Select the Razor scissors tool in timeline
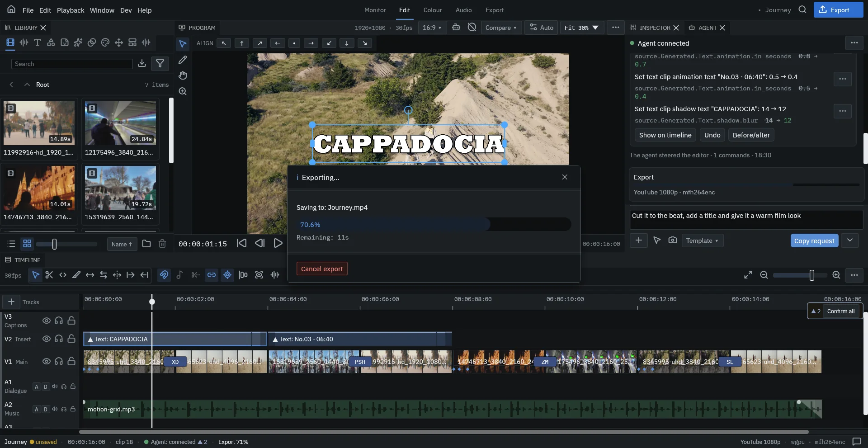868x448 pixels. (x=49, y=275)
